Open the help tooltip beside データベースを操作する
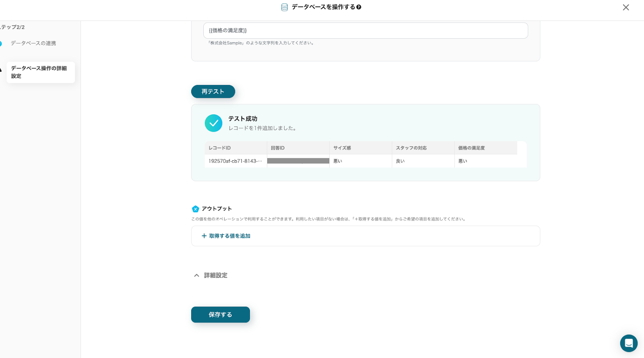 [x=359, y=7]
